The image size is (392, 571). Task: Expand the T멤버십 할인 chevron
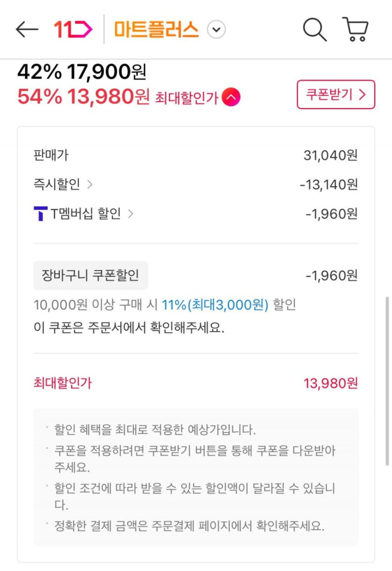(131, 214)
